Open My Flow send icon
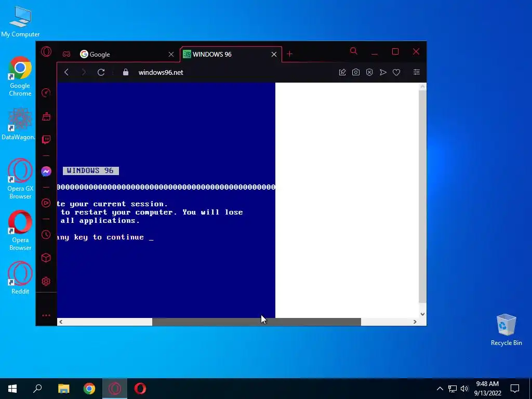The image size is (532, 399). point(383,72)
